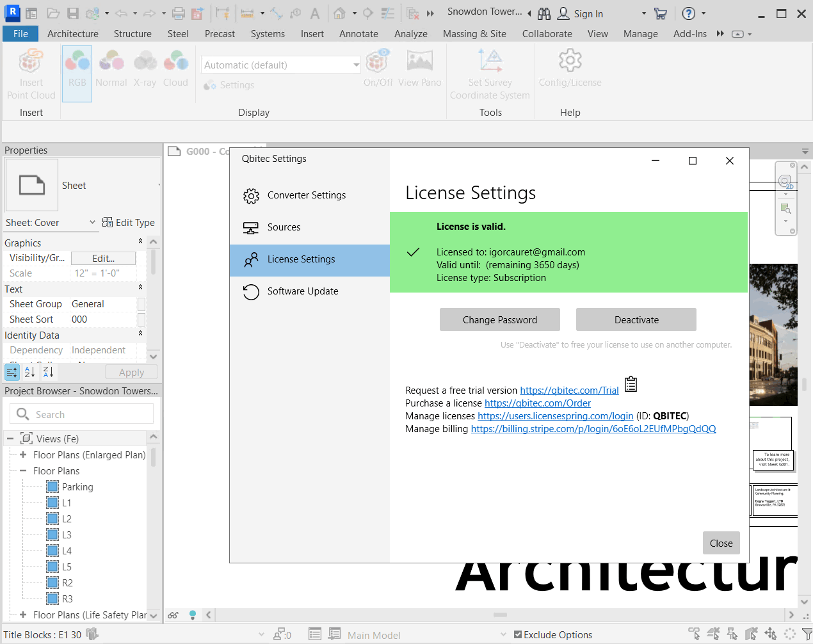Collapse the Floor Plans tree node
813x644 pixels.
23,471
